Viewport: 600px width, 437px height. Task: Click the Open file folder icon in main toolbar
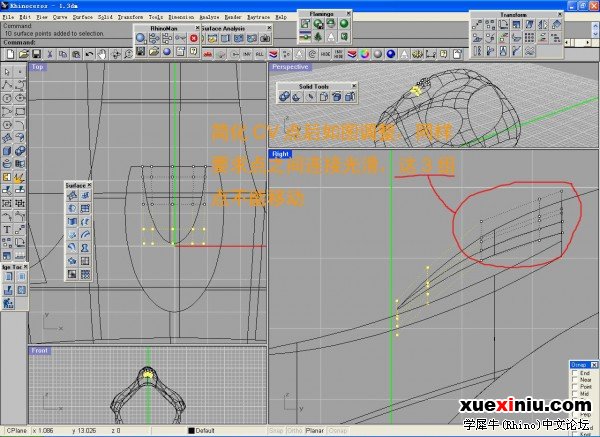(24, 54)
